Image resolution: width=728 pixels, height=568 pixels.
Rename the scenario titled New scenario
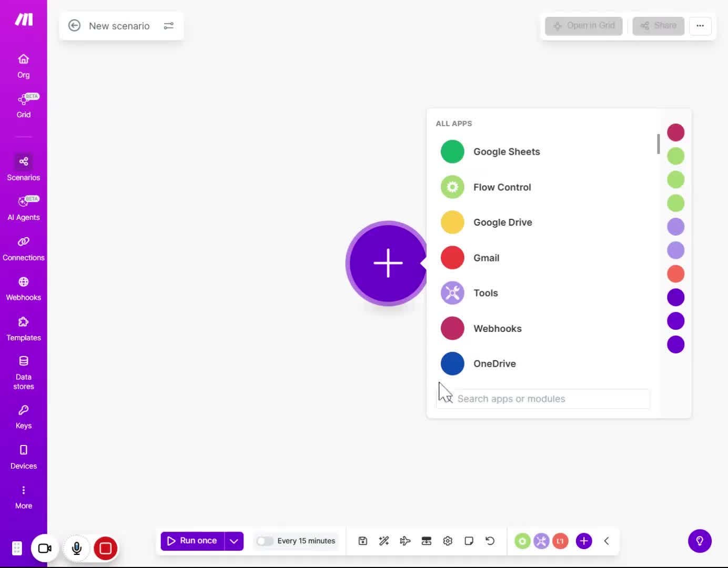pyautogui.click(x=119, y=26)
